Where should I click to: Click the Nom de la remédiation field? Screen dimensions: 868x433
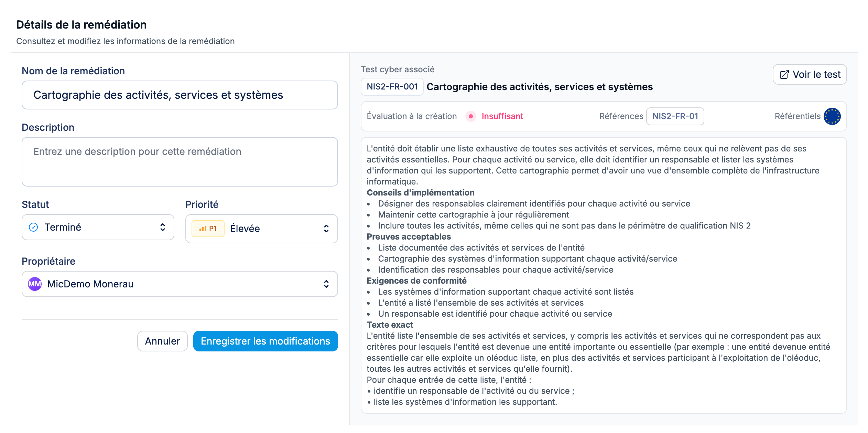click(180, 95)
